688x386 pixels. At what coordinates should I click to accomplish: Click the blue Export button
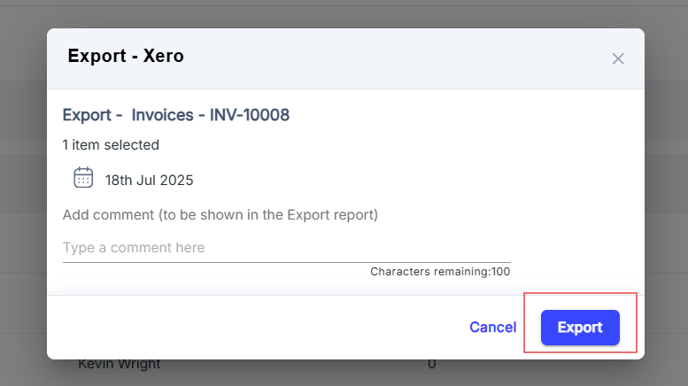click(580, 328)
